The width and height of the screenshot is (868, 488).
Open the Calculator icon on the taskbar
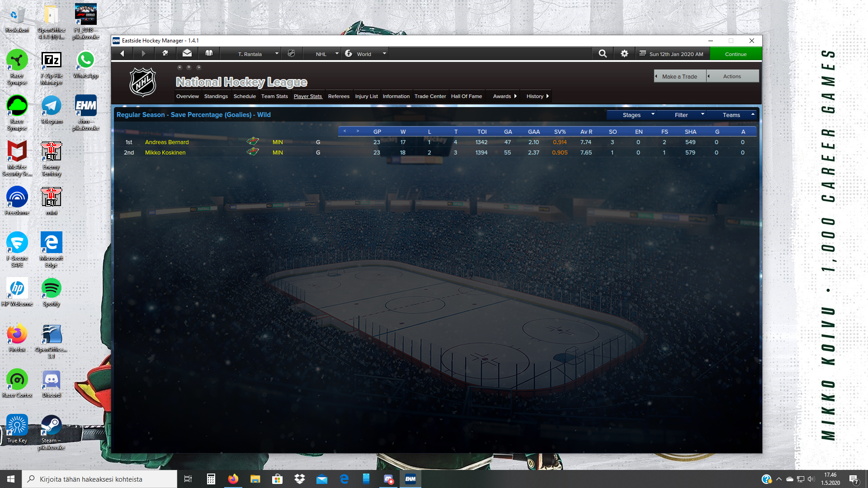point(211,479)
